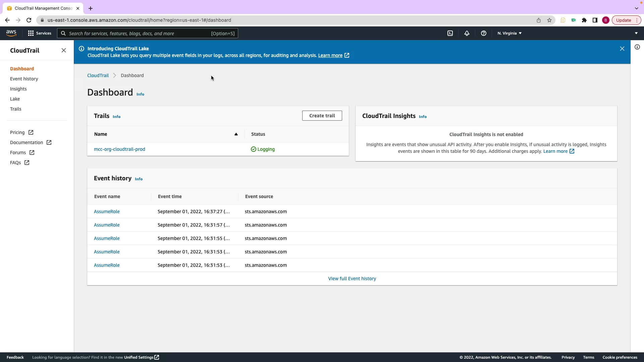Open Trails in the sidebar

[x=16, y=109]
